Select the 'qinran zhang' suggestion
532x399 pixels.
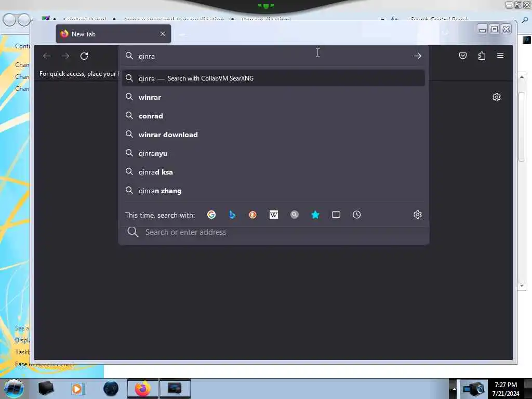[x=273, y=191]
